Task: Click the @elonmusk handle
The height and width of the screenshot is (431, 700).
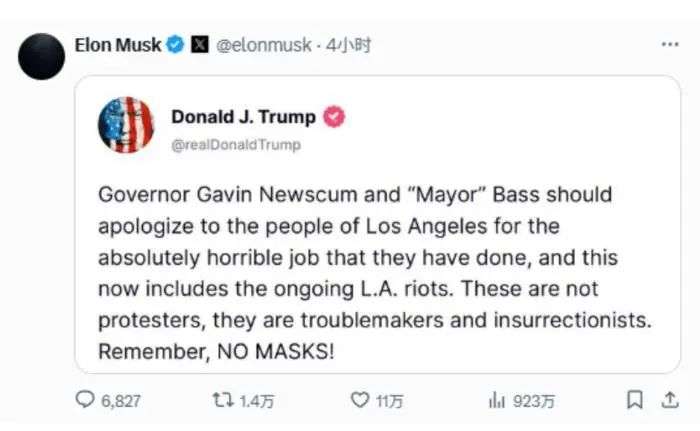Action: [263, 45]
